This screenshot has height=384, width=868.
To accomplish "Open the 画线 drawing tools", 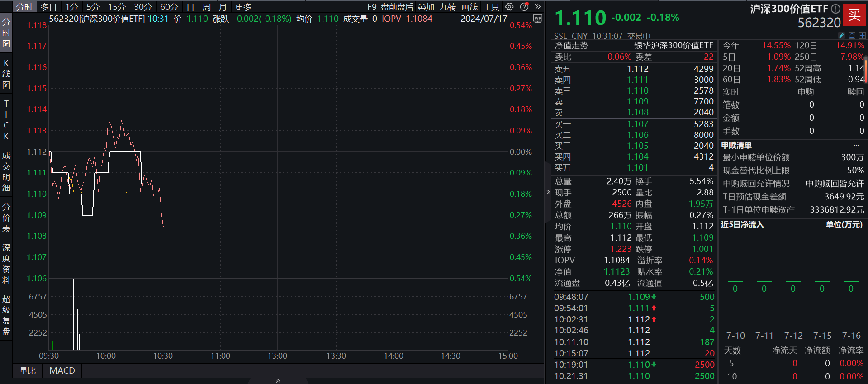I will tap(469, 7).
